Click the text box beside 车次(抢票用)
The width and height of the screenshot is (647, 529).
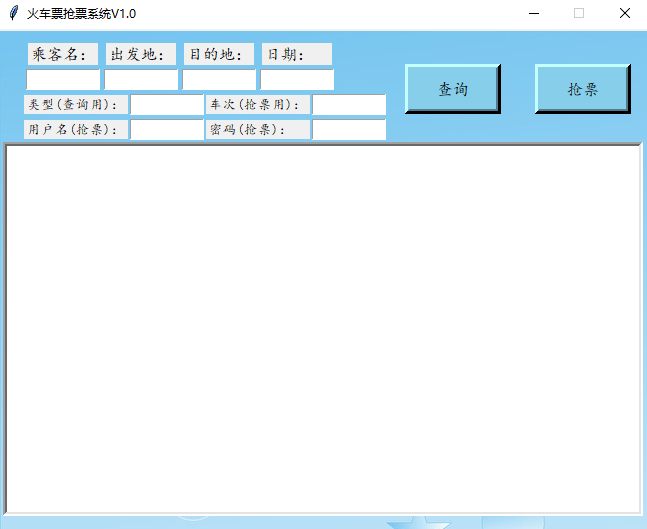point(349,105)
